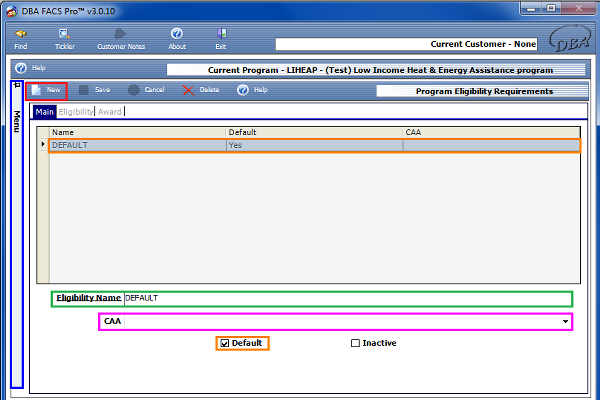The height and width of the screenshot is (400, 600).
Task: Click the Default column header
Action: tap(314, 132)
